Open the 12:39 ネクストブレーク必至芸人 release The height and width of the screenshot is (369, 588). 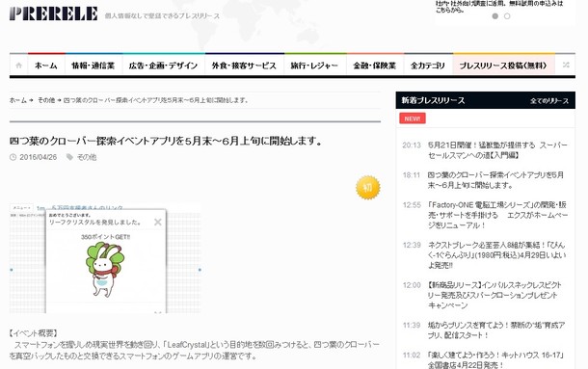(x=496, y=255)
